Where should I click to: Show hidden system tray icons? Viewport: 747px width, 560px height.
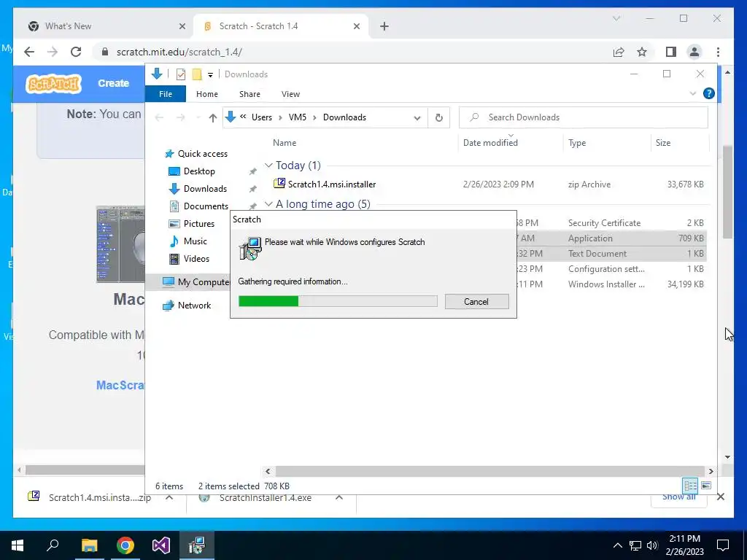point(617,545)
